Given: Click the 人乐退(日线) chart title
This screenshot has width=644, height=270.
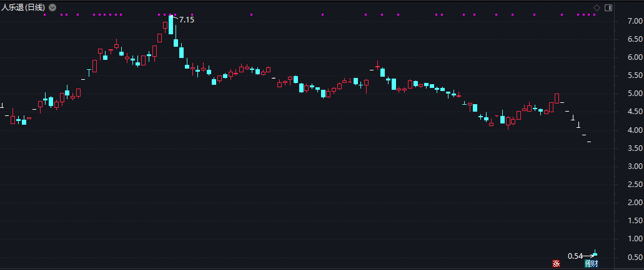Looking at the screenshot, I should (22, 7).
